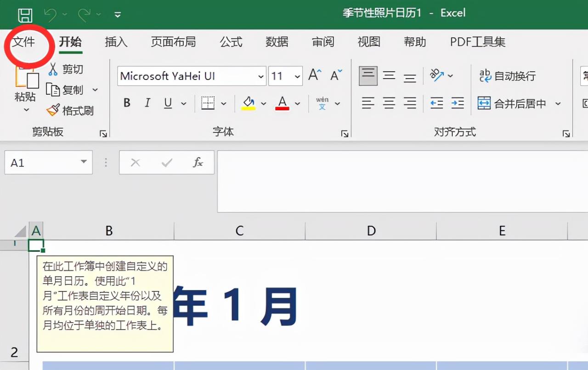Viewport: 588px width, 370px height.
Task: Expand the 复制 dropdown arrow
Action: point(95,90)
